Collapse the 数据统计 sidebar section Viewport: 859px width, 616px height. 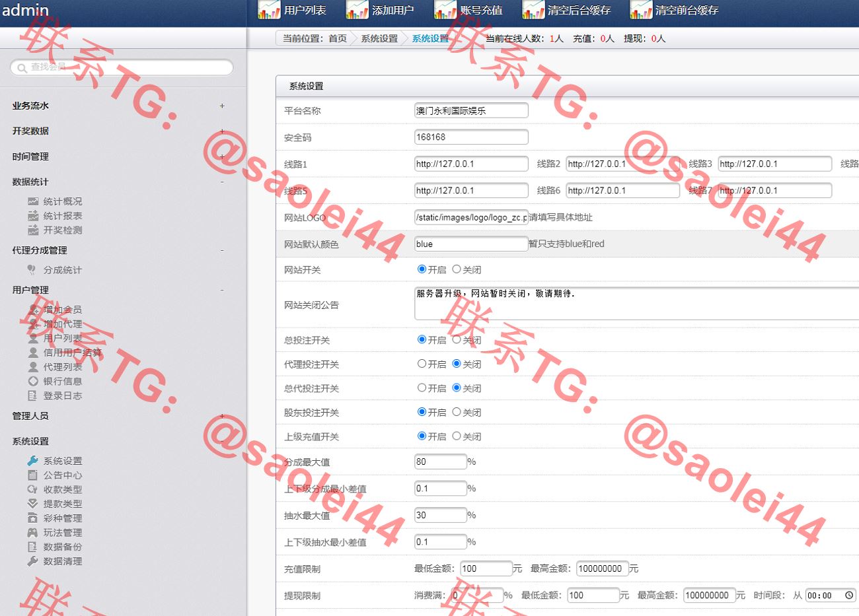(x=222, y=182)
